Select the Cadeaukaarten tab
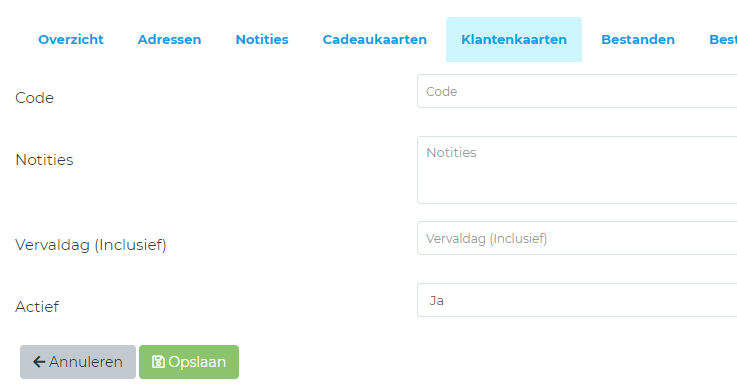The width and height of the screenshot is (737, 392). 375,39
